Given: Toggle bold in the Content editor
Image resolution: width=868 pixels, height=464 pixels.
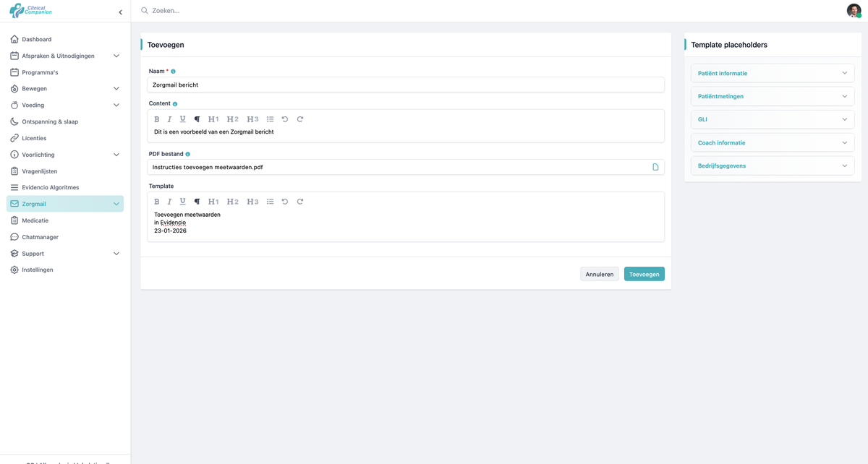Looking at the screenshot, I should [157, 119].
